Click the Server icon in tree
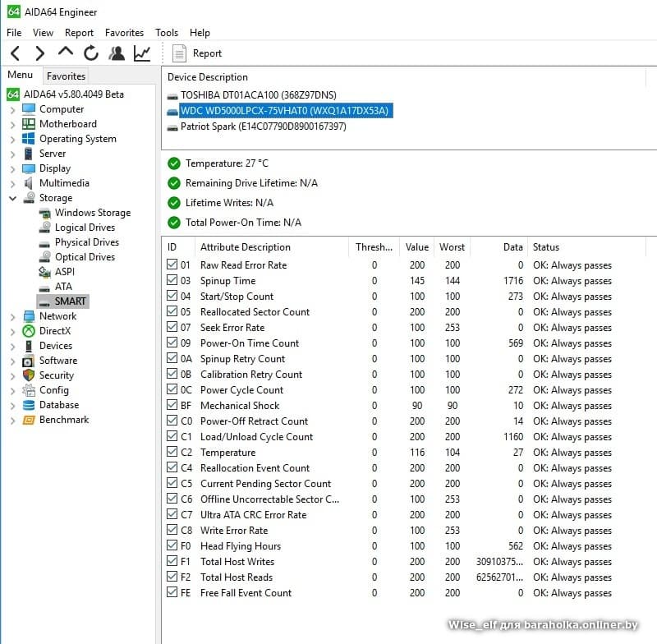This screenshot has width=657, height=644. pyautogui.click(x=29, y=154)
